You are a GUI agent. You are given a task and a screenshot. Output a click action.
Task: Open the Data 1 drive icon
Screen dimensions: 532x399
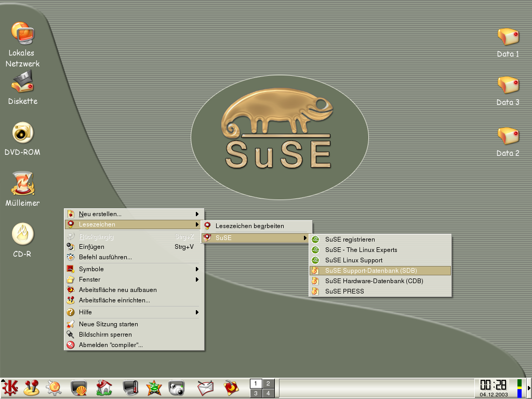point(508,37)
